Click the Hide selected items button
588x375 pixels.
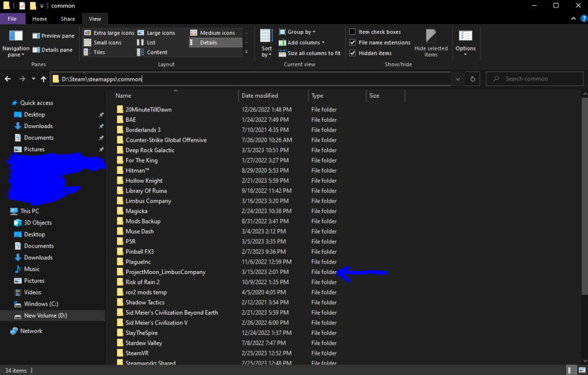click(x=430, y=42)
